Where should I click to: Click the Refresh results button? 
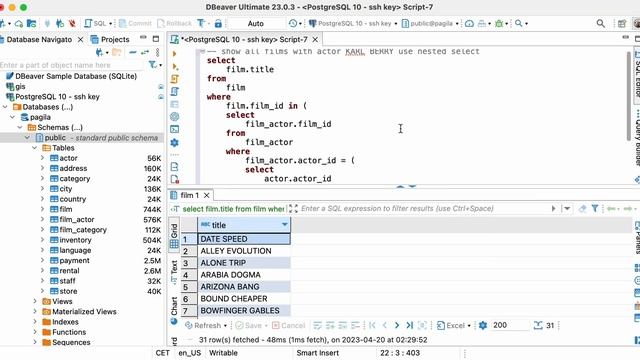coord(205,325)
